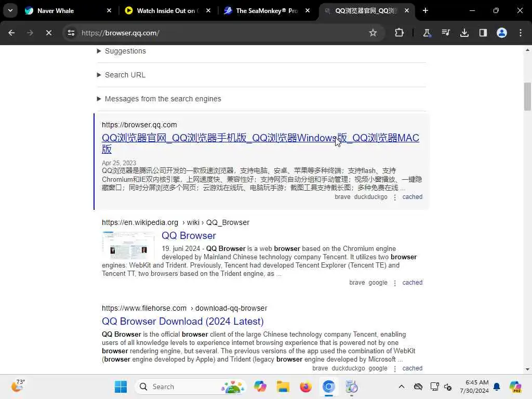Show hidden system tray icons
532x399 pixels.
coord(402,387)
